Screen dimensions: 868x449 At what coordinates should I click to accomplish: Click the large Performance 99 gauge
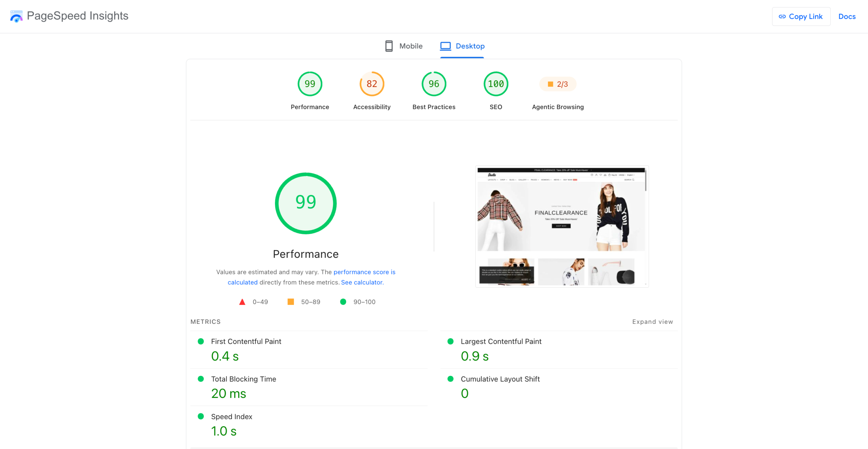[305, 203]
